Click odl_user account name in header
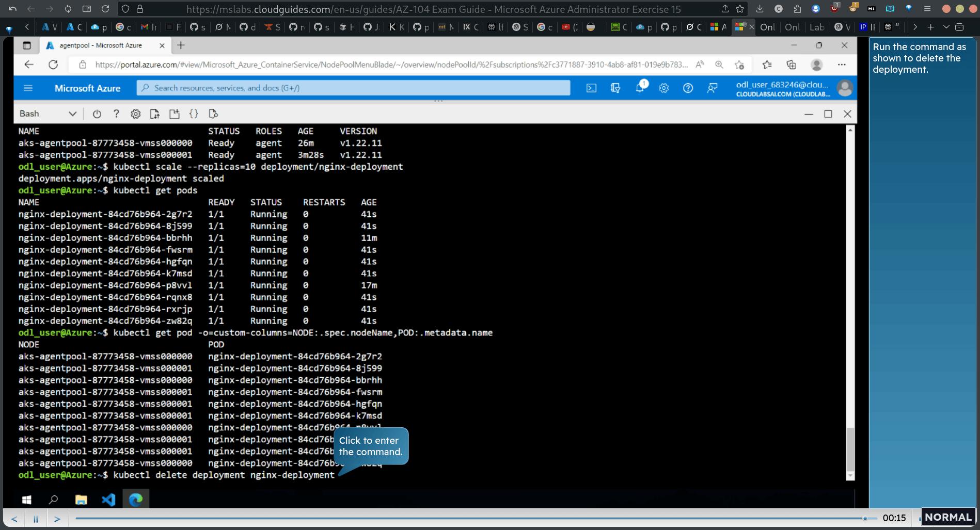The width and height of the screenshot is (980, 530). tap(782, 85)
